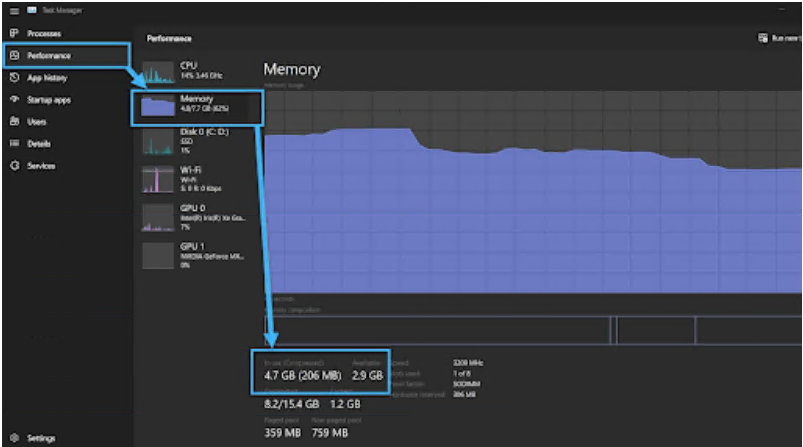Open App history from the sidebar

tap(14, 77)
